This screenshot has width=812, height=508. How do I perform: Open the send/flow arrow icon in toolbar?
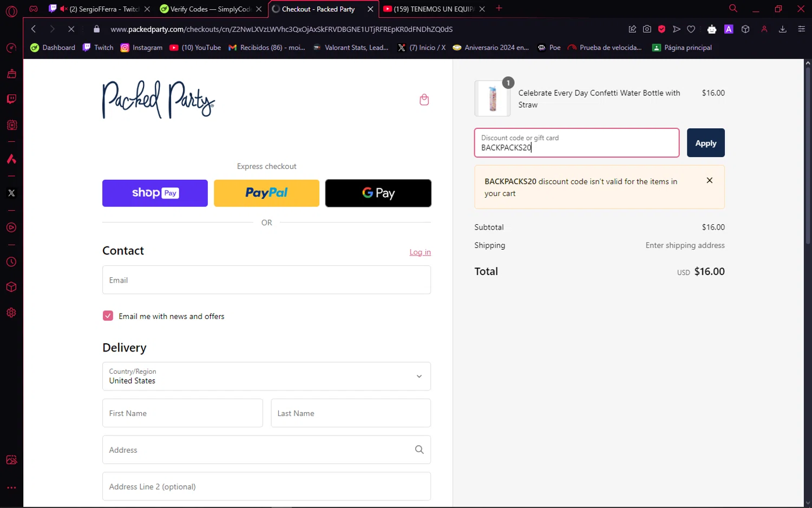coord(677,29)
